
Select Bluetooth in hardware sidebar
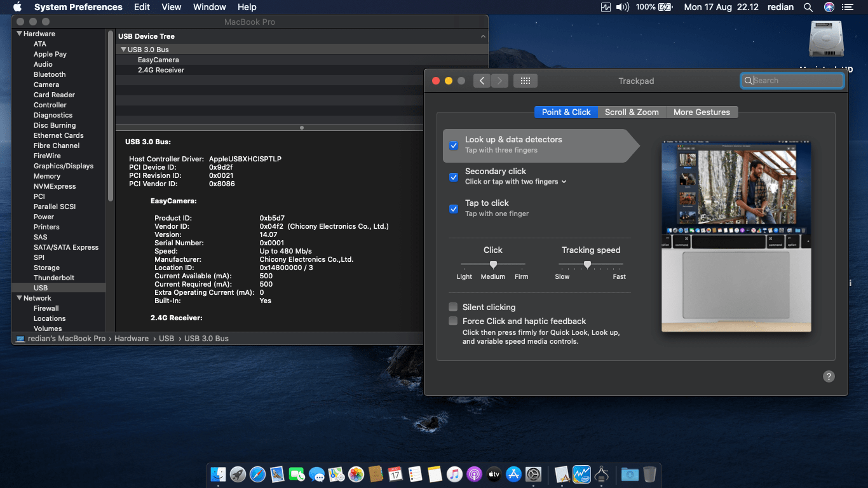point(50,74)
